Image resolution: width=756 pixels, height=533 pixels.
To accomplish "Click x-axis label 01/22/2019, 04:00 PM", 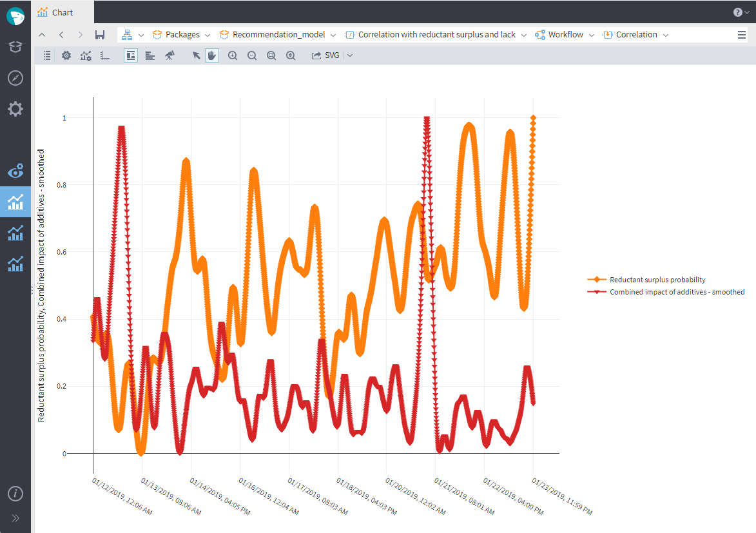I will (x=514, y=496).
